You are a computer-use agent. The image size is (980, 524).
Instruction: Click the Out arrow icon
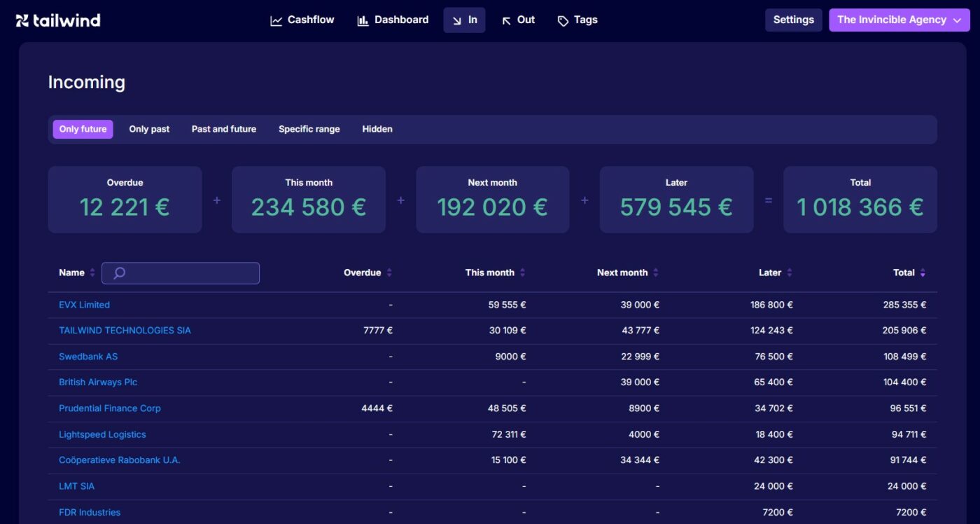point(507,20)
